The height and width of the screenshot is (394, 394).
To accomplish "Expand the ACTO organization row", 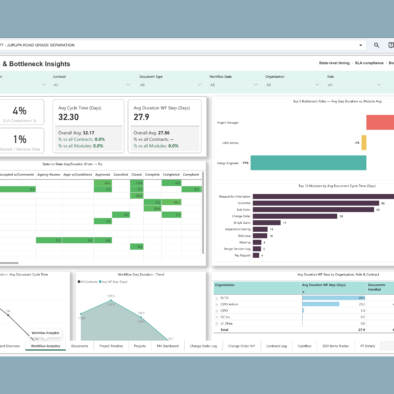I will point(217,298).
